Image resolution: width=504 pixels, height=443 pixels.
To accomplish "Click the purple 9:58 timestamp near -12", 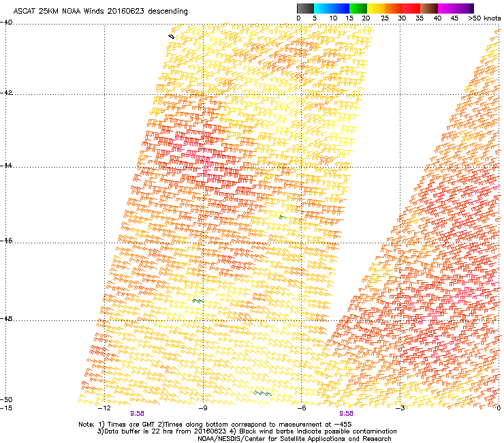I will (x=138, y=414).
